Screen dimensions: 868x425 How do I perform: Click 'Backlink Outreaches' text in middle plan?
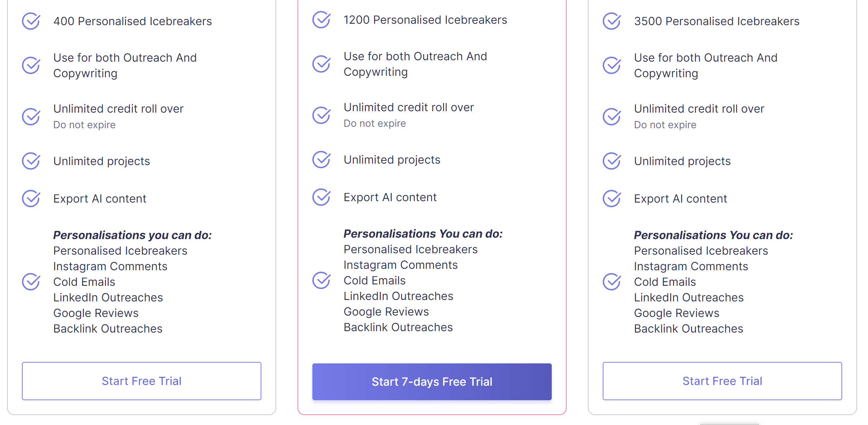[398, 327]
